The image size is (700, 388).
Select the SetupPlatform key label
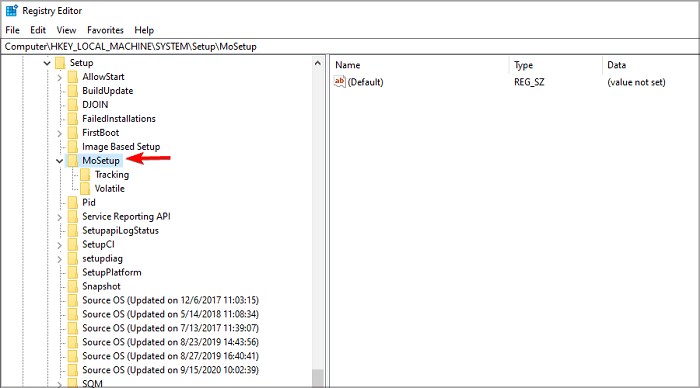(112, 272)
